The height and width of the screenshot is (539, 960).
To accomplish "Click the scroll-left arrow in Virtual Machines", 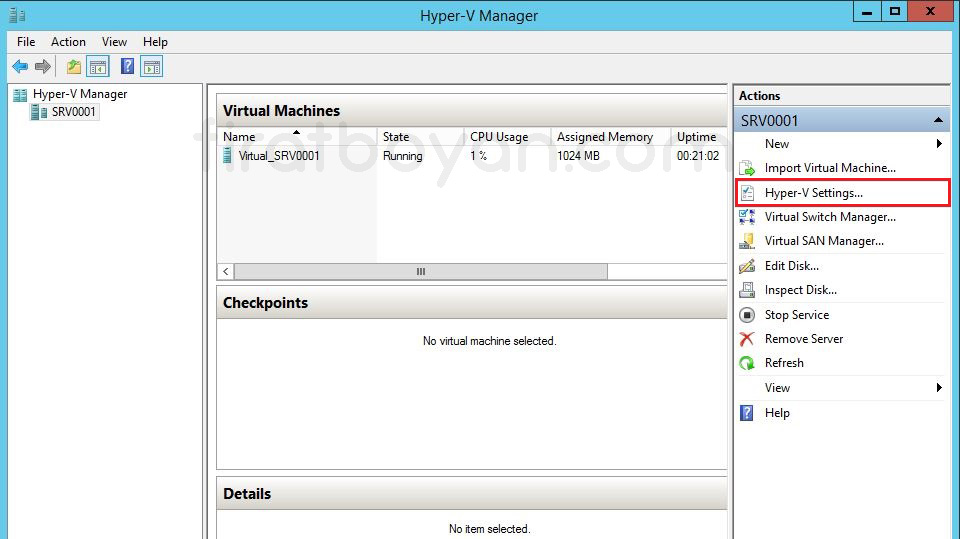I will point(226,271).
